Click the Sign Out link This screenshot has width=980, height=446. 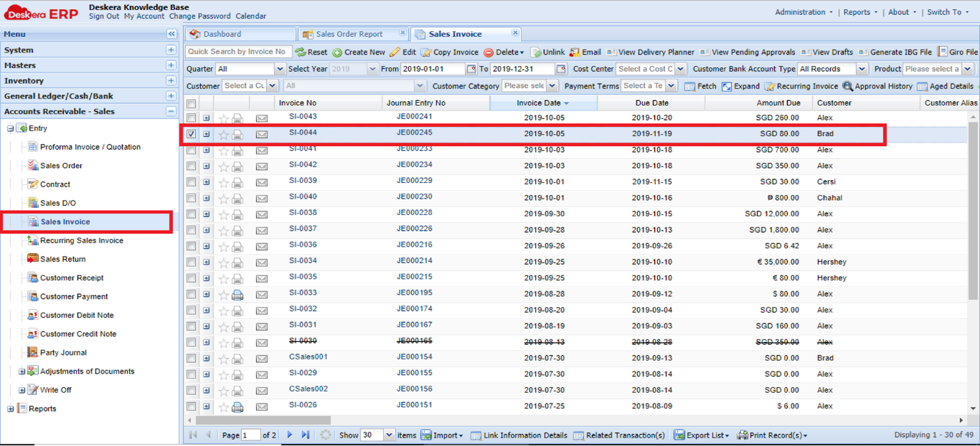click(x=104, y=16)
